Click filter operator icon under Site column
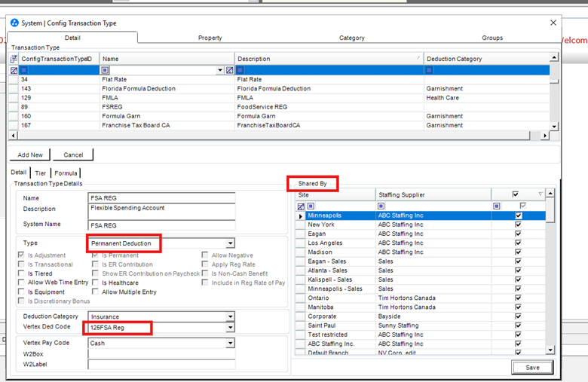Screen dimensions: 588x382 coord(311,206)
